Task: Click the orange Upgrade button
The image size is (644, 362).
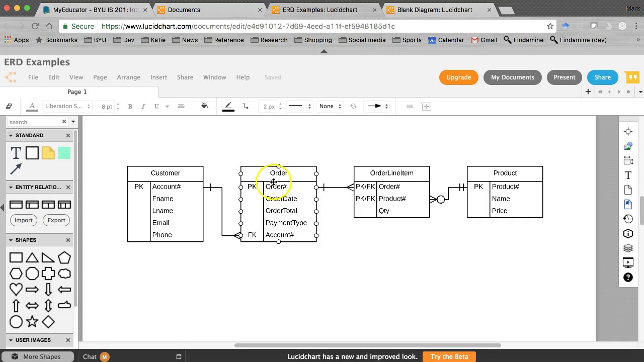Action: click(458, 77)
